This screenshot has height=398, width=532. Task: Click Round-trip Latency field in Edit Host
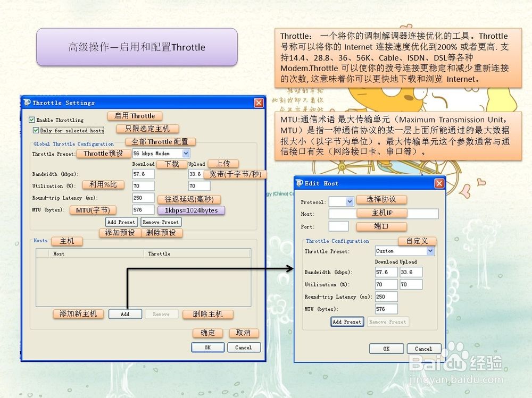click(386, 297)
